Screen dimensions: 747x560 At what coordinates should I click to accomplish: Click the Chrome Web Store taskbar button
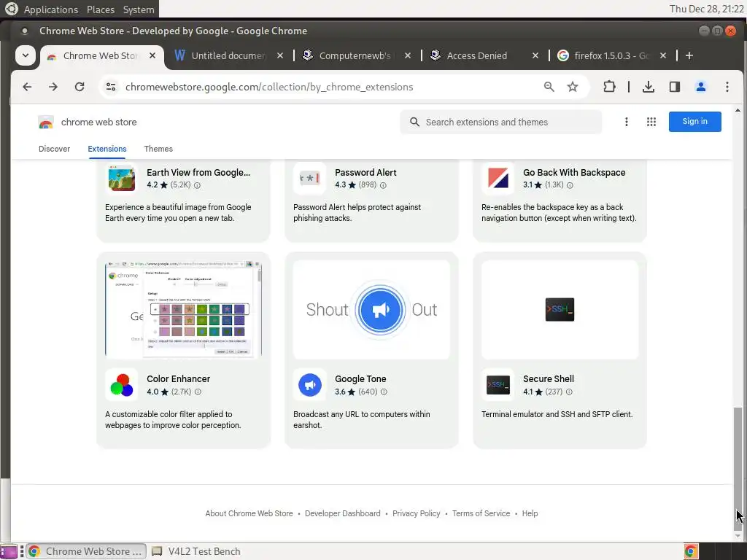pos(86,551)
